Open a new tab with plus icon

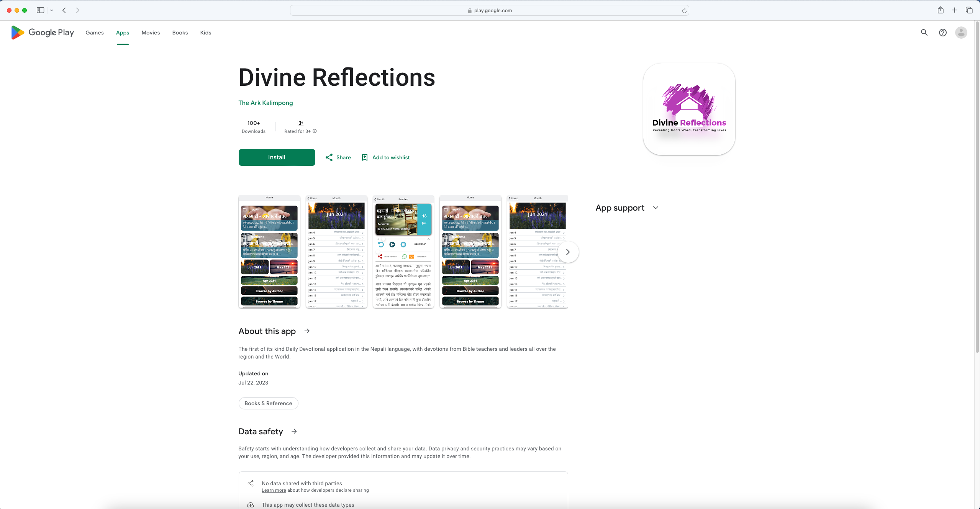954,10
